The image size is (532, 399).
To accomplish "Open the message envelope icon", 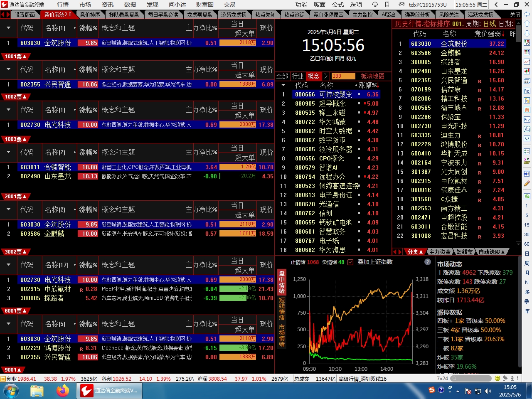I will click(401, 5).
